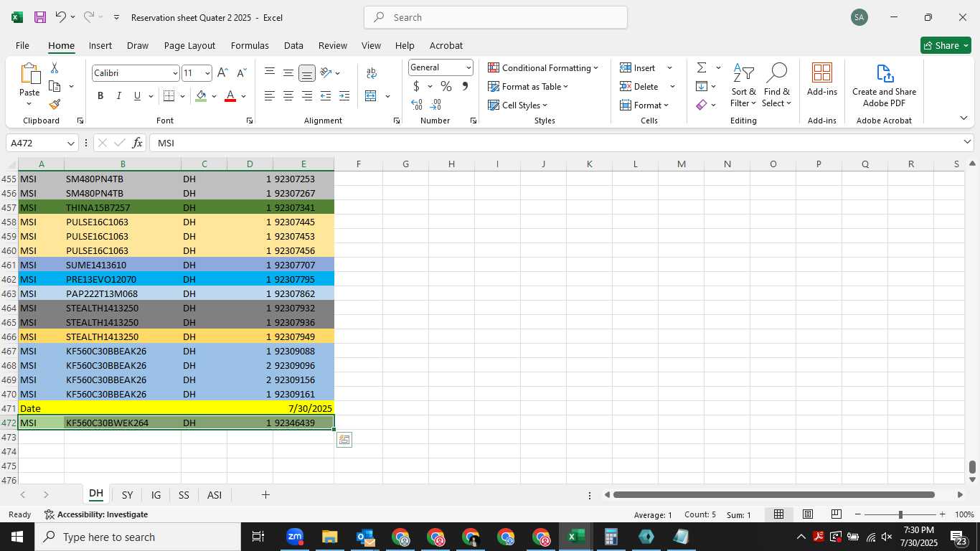
Task: Open the Number Format dropdown showing General
Action: pyautogui.click(x=468, y=67)
